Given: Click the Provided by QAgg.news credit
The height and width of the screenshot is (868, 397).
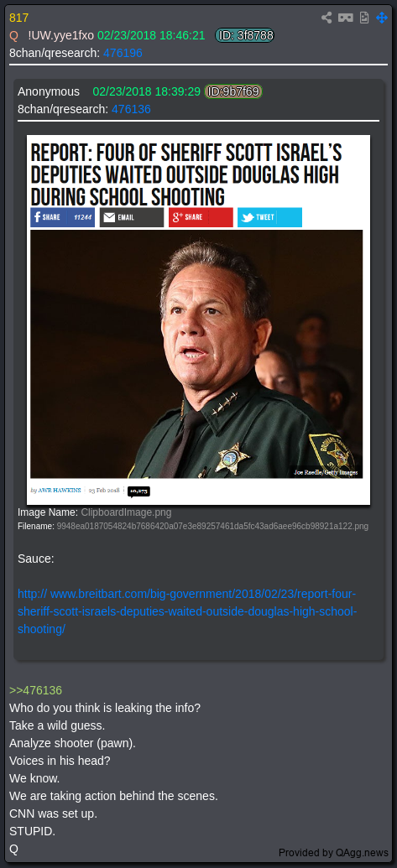Looking at the screenshot, I should [x=333, y=853].
